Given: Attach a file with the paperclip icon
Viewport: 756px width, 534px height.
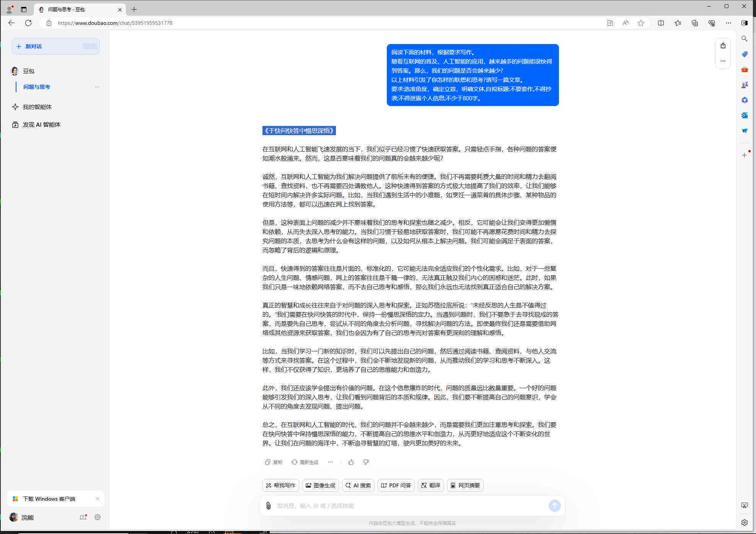Looking at the screenshot, I should [269, 506].
